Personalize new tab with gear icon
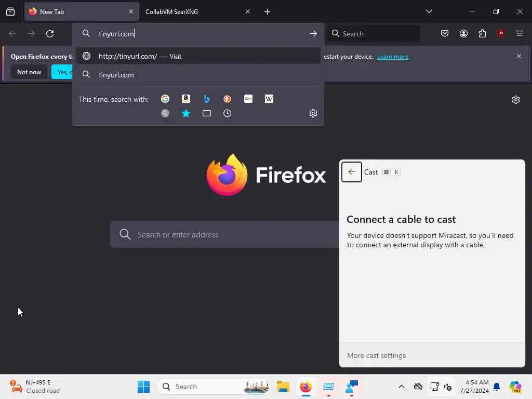 pos(515,99)
